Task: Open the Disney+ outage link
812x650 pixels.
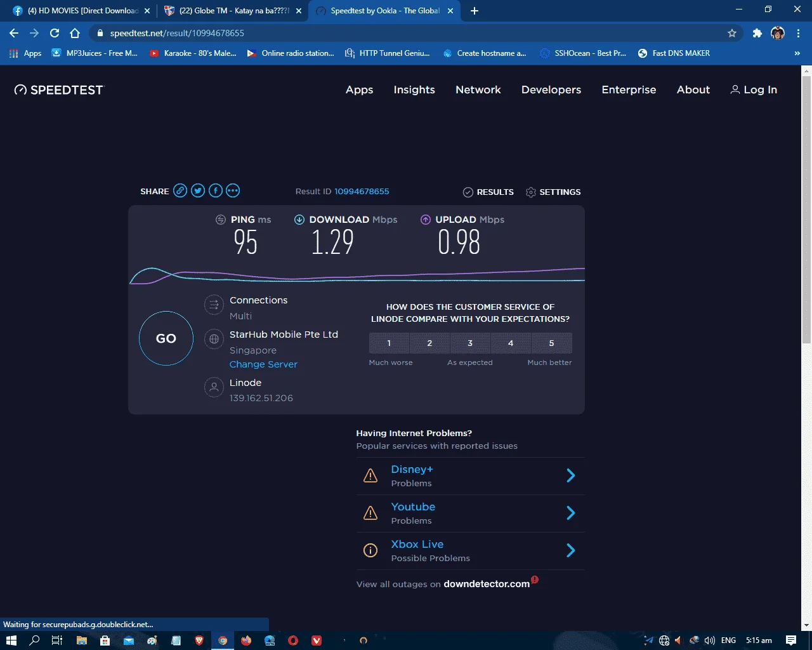Action: tap(412, 469)
